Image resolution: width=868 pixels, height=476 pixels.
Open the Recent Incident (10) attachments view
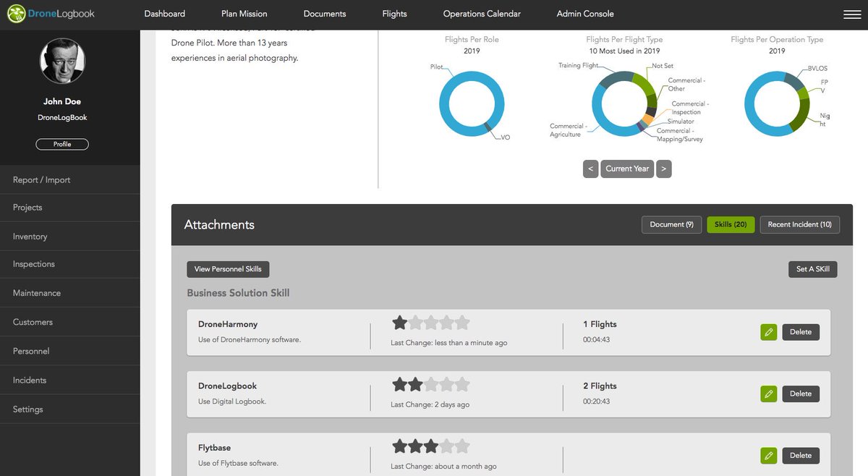(x=799, y=224)
